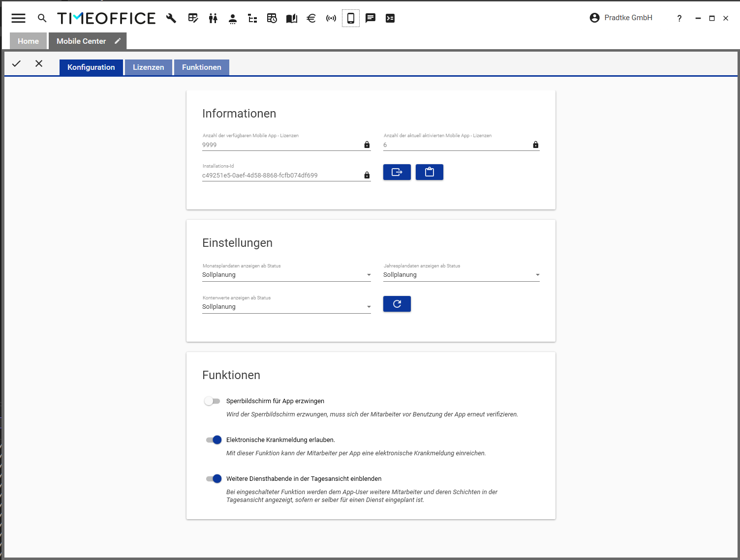Click the single person icon with dots

pos(233,19)
